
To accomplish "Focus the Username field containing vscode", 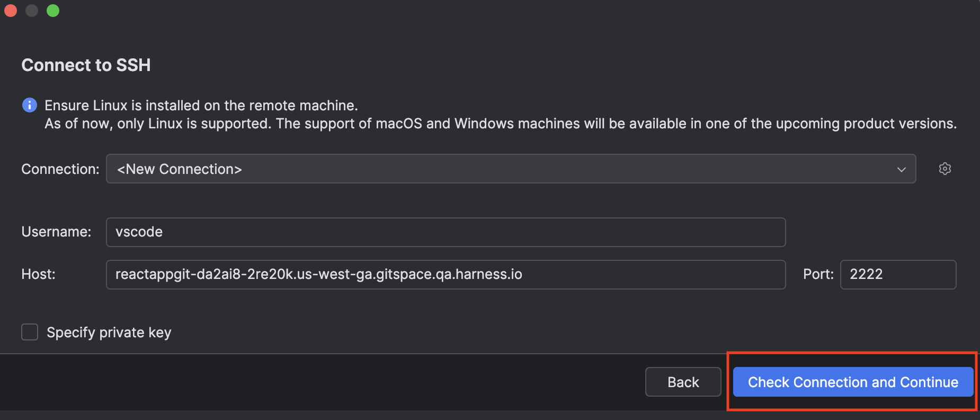I will (x=445, y=232).
